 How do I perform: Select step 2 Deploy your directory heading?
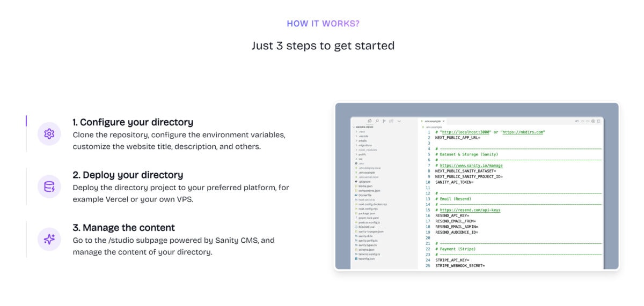point(128,175)
